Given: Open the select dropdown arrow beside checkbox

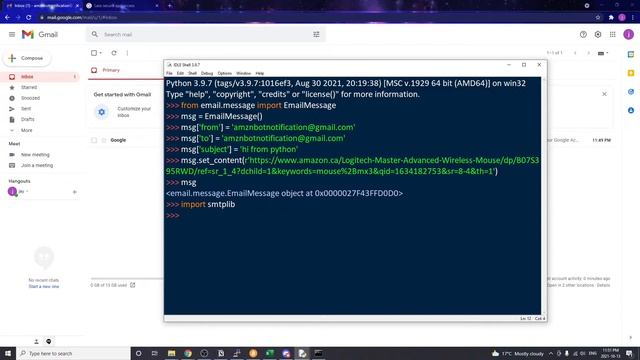Looking at the screenshot, I should pos(100,53).
